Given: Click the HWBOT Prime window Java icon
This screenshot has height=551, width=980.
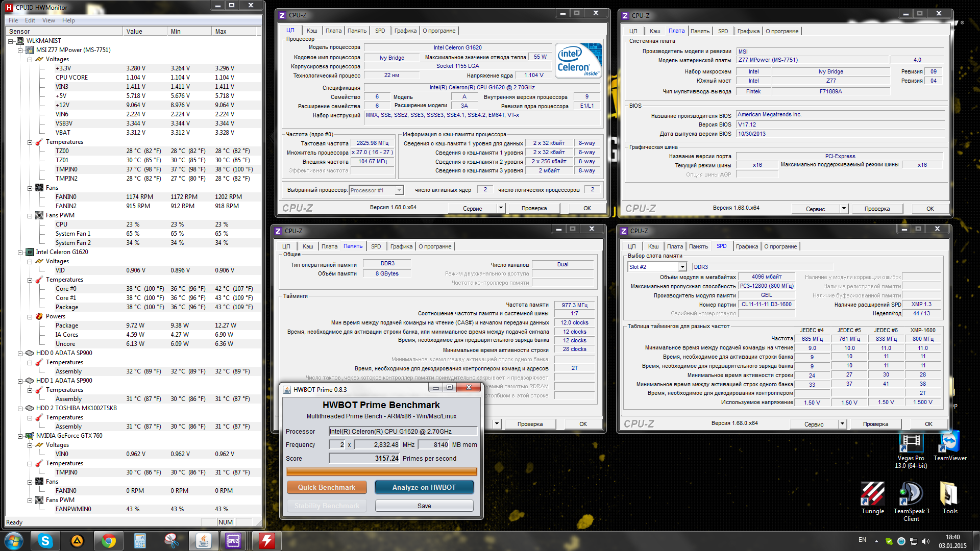Looking at the screenshot, I should click(287, 389).
